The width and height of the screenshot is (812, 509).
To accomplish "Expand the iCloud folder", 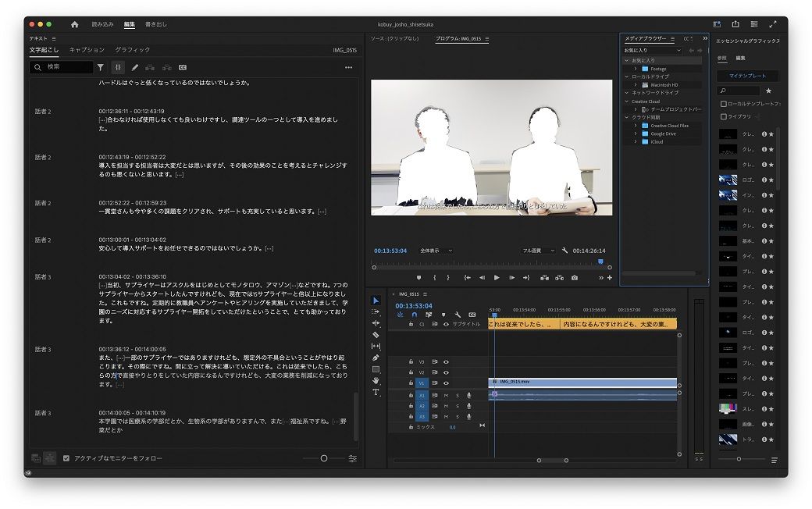I will coord(636,141).
